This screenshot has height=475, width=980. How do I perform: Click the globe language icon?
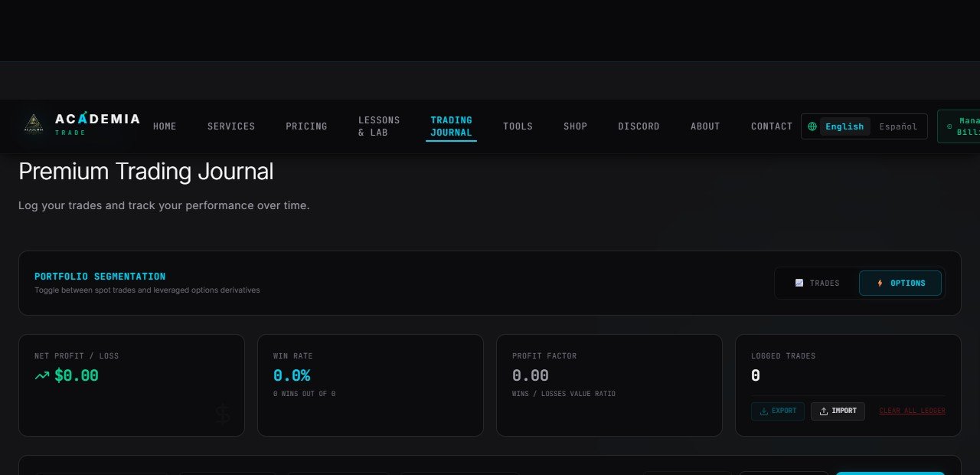point(812,126)
